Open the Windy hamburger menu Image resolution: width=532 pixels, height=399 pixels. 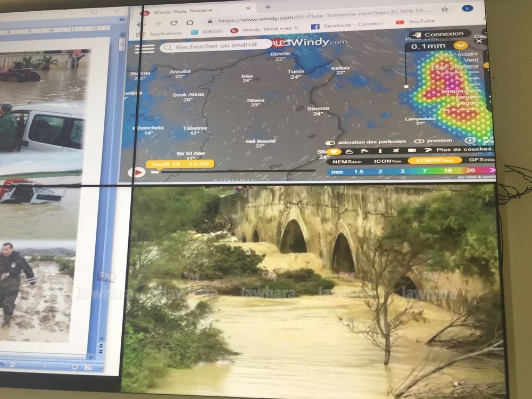pos(144,48)
